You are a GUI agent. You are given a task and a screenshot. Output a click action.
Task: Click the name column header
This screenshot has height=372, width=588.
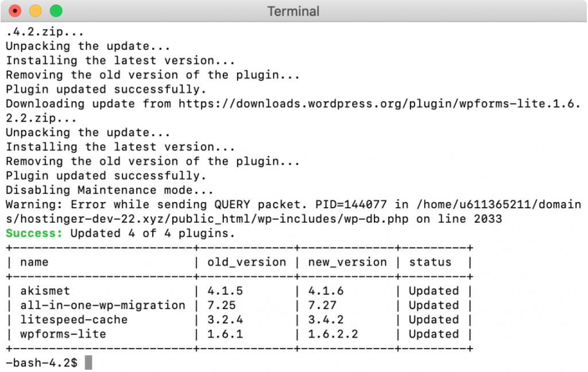[34, 262]
